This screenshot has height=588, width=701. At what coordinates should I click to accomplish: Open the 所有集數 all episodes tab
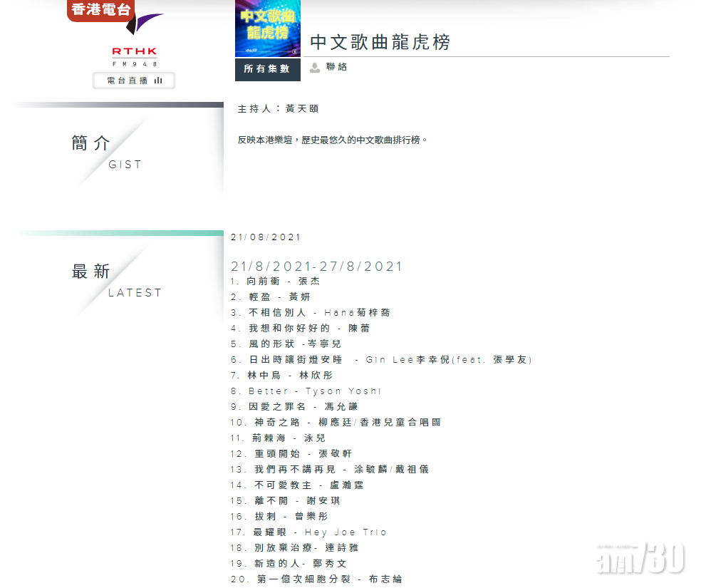tap(267, 69)
